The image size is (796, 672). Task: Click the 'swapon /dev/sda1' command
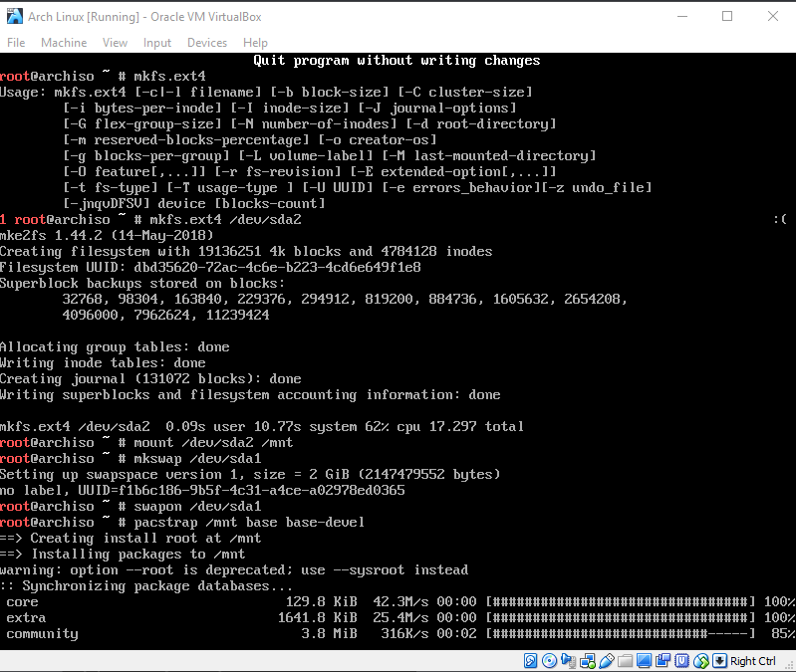(197, 506)
